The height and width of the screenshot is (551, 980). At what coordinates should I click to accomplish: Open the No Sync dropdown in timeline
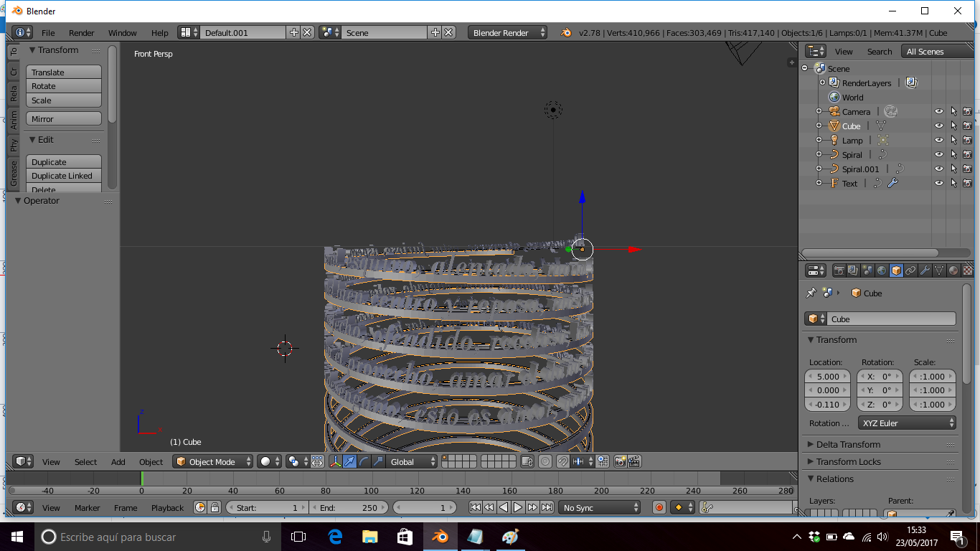(x=600, y=507)
